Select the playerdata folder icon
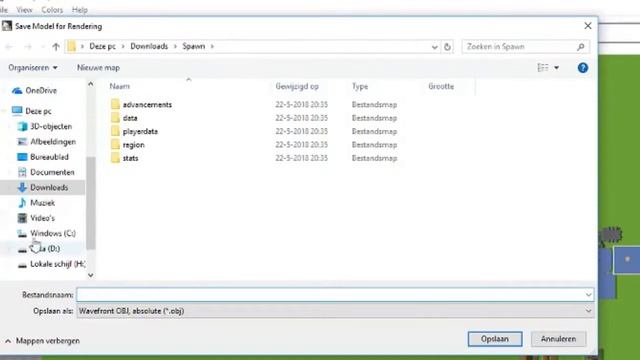Screen dimensions: 640x360 116,131
